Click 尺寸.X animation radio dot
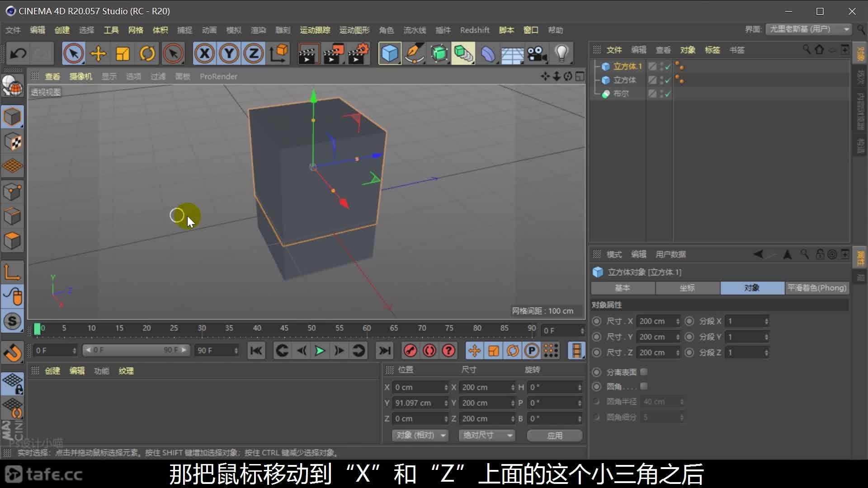This screenshot has width=868, height=488. [597, 321]
